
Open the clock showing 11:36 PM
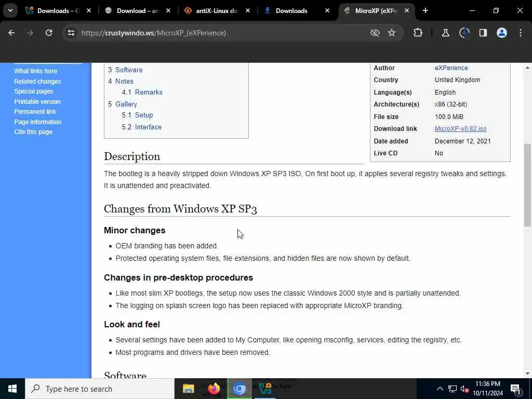point(488,389)
